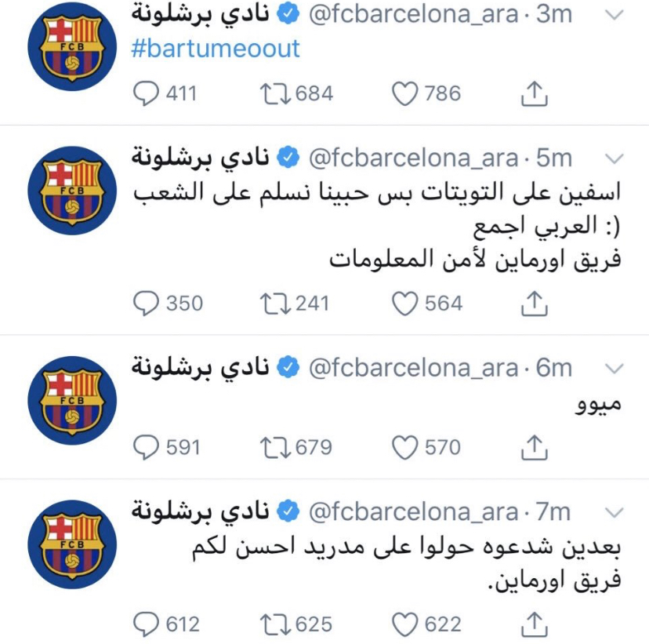The width and height of the screenshot is (649, 644).
Task: Like the tweet with 786 likes
Action: click(x=404, y=93)
